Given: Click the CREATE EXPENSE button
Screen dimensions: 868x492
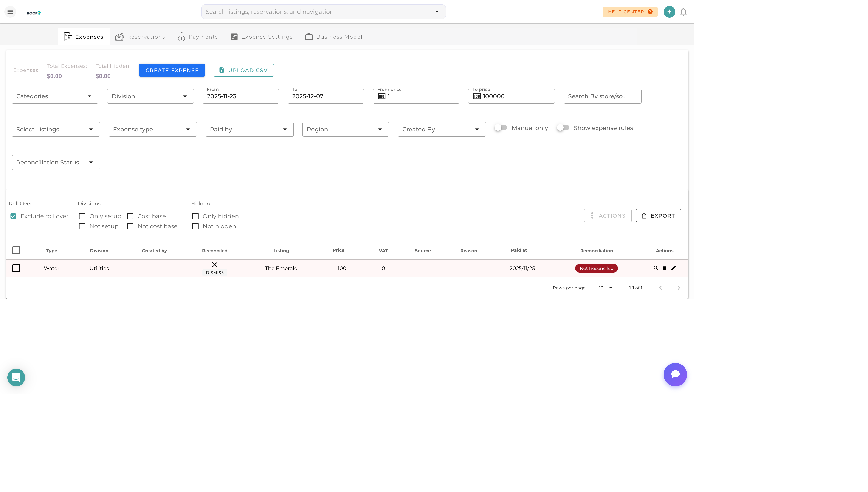Looking at the screenshot, I should (x=172, y=70).
